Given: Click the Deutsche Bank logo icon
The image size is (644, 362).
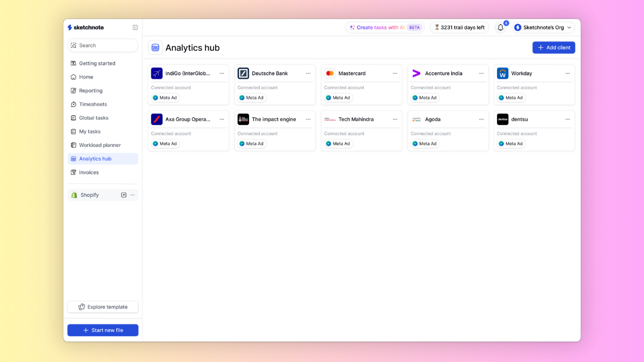Looking at the screenshot, I should point(243,73).
